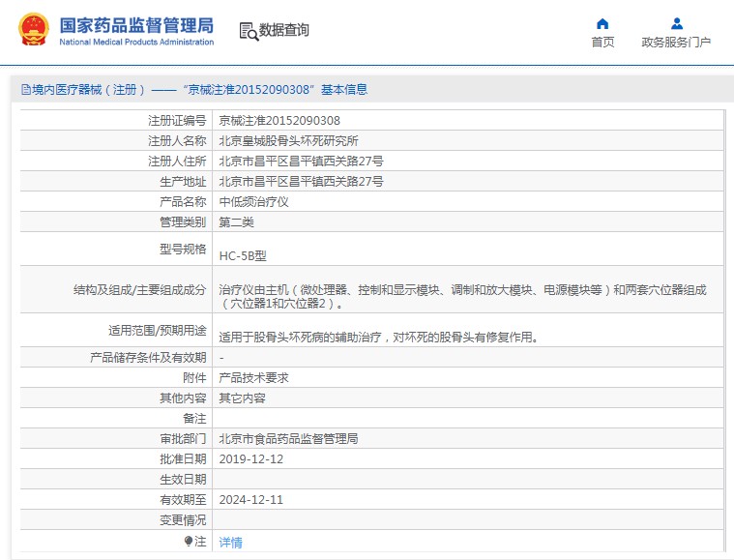Click the document icon before 境内医疗器械
This screenshot has width=734, height=560.
pyautogui.click(x=26, y=90)
